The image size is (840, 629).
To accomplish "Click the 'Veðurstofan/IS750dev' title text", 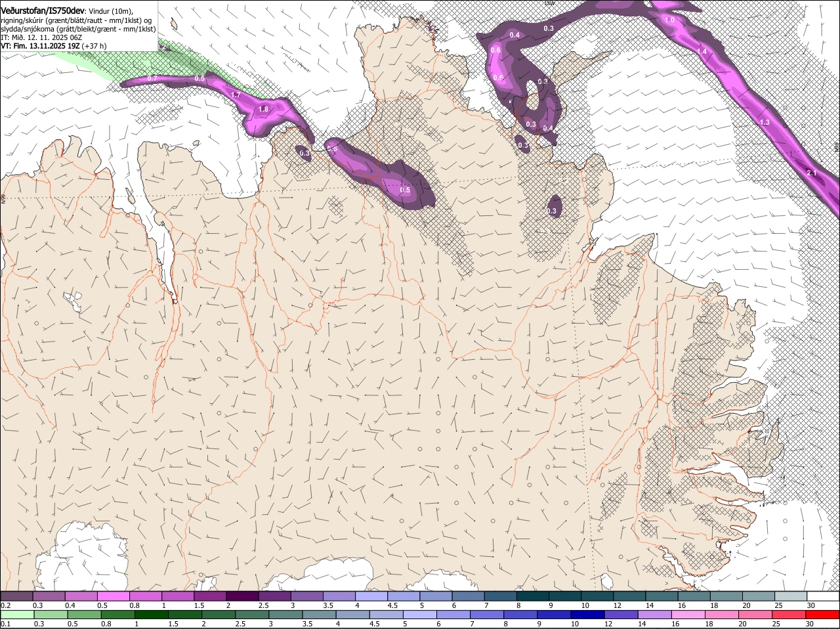I will (43, 11).
